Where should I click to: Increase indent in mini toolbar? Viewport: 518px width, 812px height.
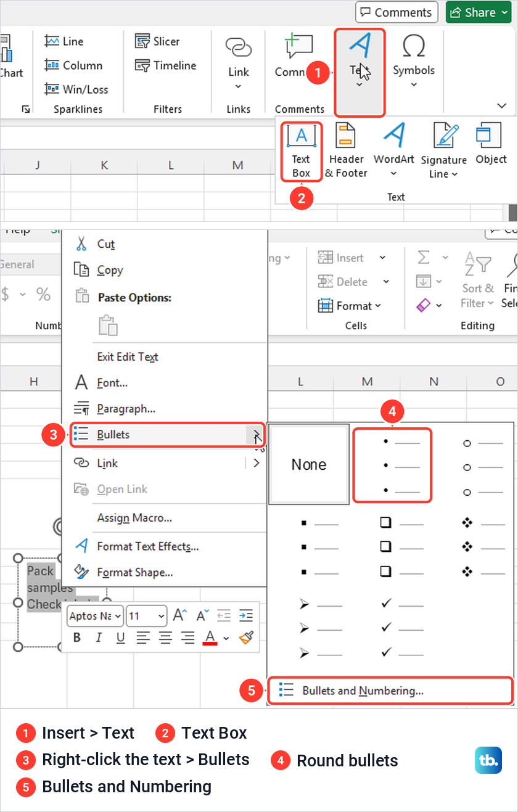coord(245,615)
